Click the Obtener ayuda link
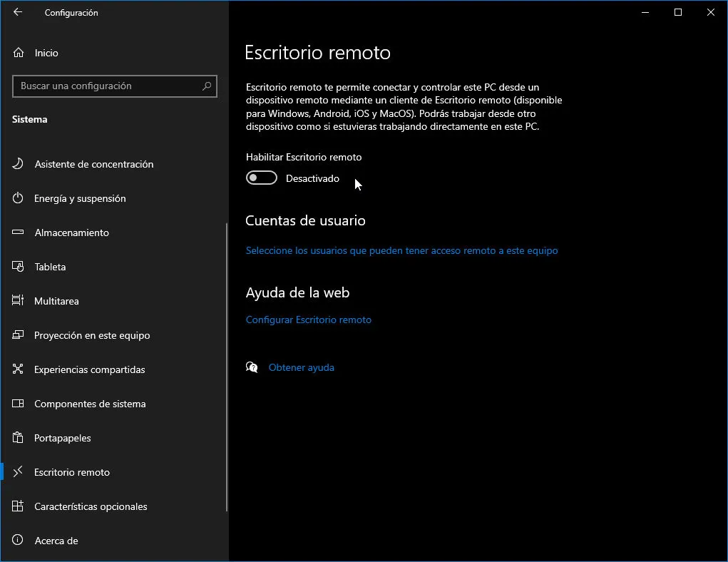This screenshot has width=728, height=562. 302,367
